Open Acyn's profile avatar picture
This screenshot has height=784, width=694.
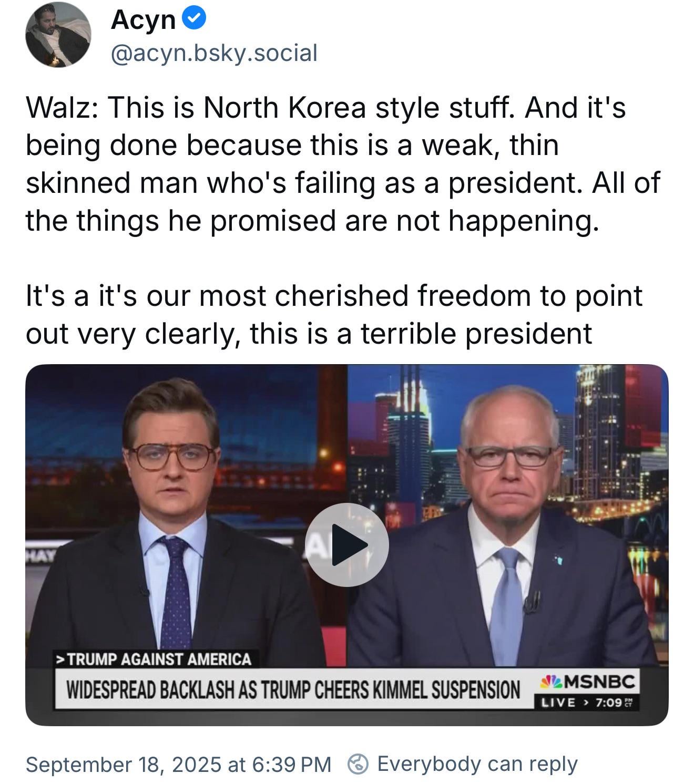58,34
